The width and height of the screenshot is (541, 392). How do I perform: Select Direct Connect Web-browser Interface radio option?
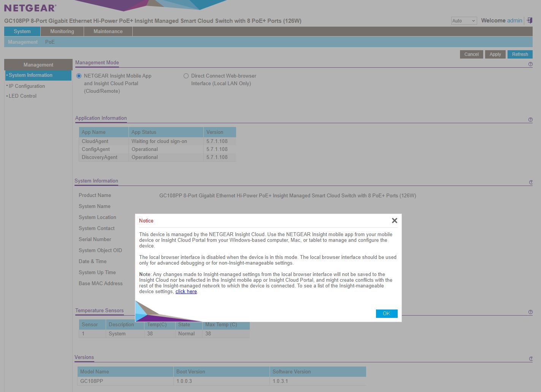click(x=186, y=76)
